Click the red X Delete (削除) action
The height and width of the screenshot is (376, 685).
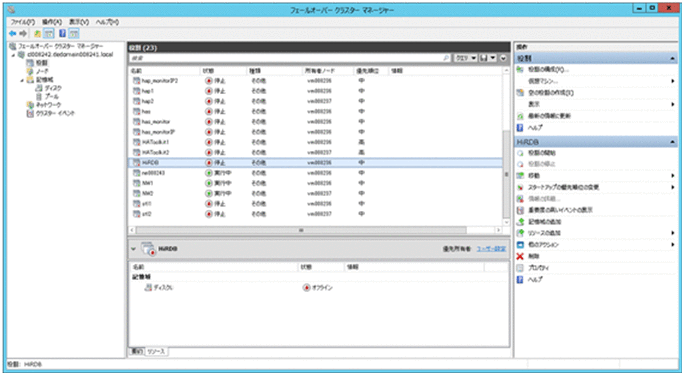pos(529,256)
